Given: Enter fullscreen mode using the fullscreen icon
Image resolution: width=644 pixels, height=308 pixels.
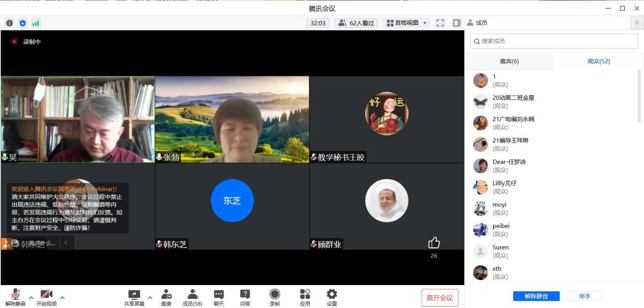Looking at the screenshot, I should 441,23.
